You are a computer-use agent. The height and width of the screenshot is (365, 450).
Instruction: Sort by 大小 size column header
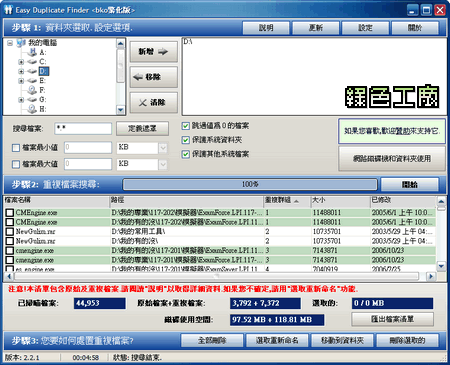[340, 200]
